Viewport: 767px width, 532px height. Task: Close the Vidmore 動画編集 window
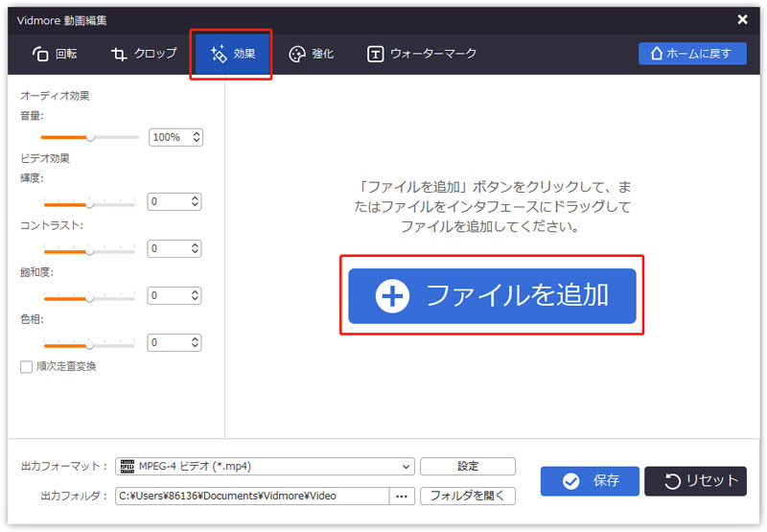click(x=742, y=19)
